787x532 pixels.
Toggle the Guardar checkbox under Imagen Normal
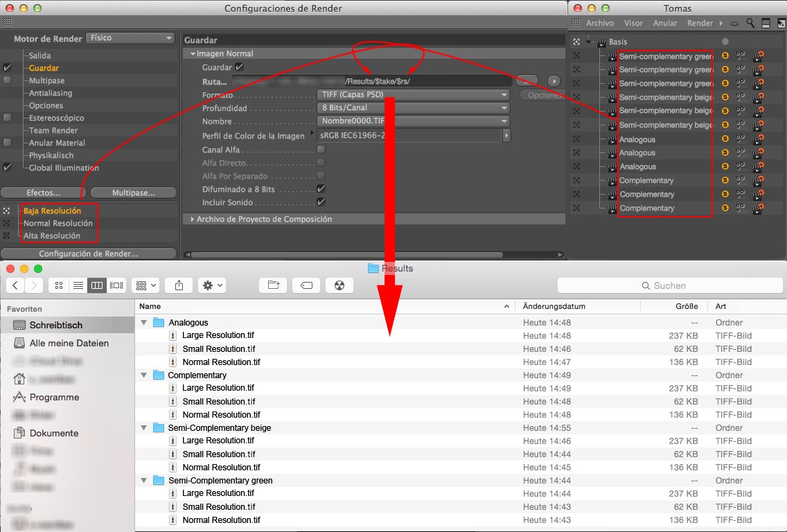(x=240, y=68)
